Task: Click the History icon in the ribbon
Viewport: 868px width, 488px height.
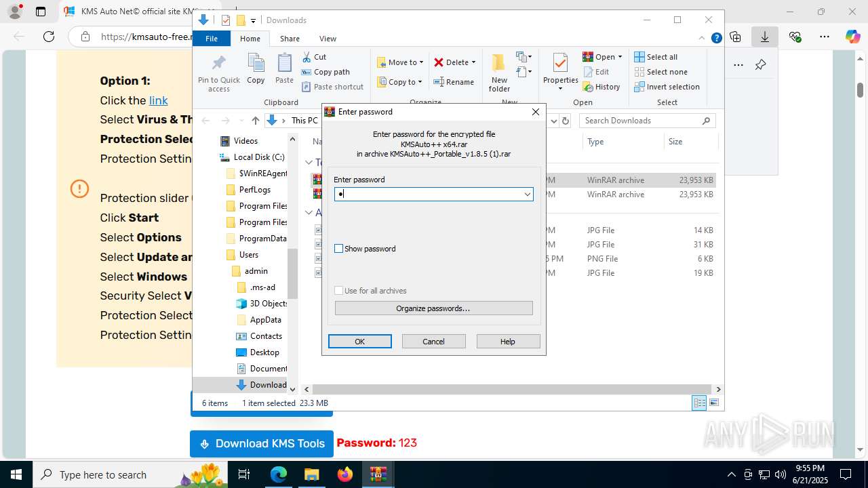Action: pyautogui.click(x=588, y=87)
